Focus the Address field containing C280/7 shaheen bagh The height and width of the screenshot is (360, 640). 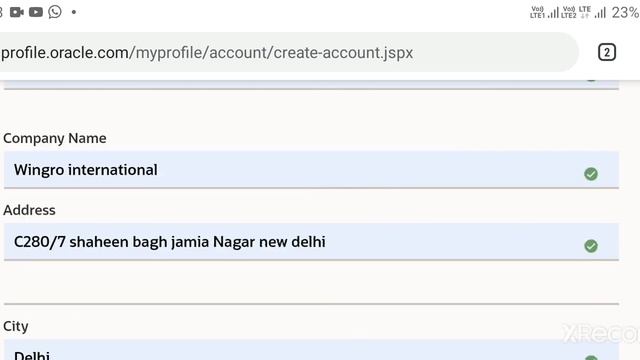coord(311,242)
